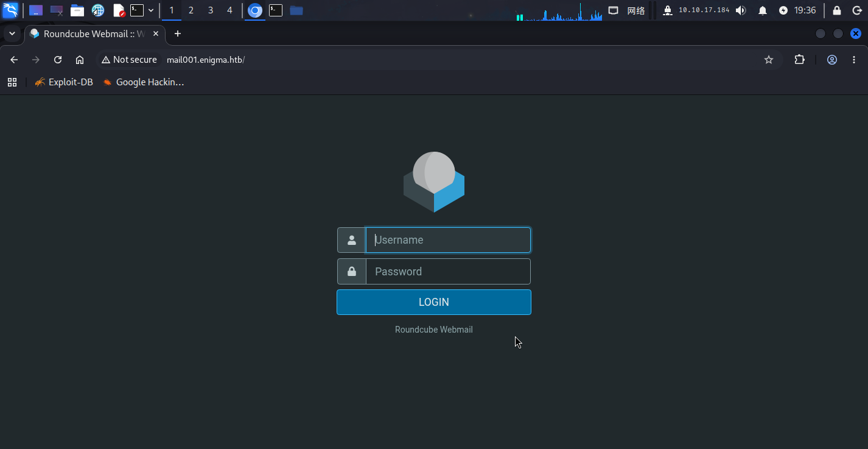Expand the terminal launcher dropdown arrow
This screenshot has height=449, width=868.
[x=151, y=10]
